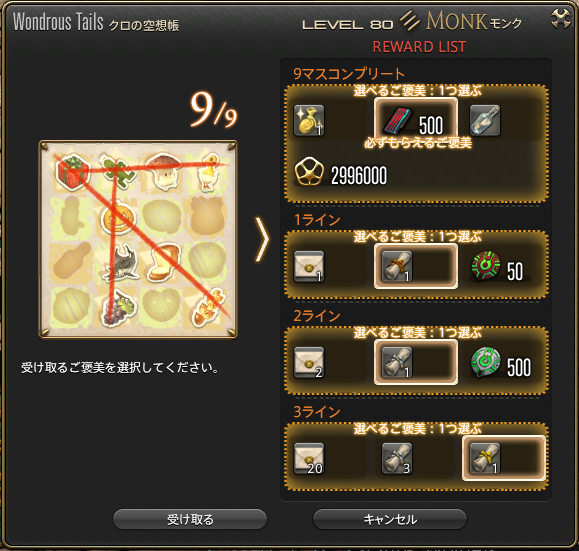Choose the 3-line gold-ribbon scroll reward
Viewport: 579px width, 551px height.
click(x=504, y=458)
